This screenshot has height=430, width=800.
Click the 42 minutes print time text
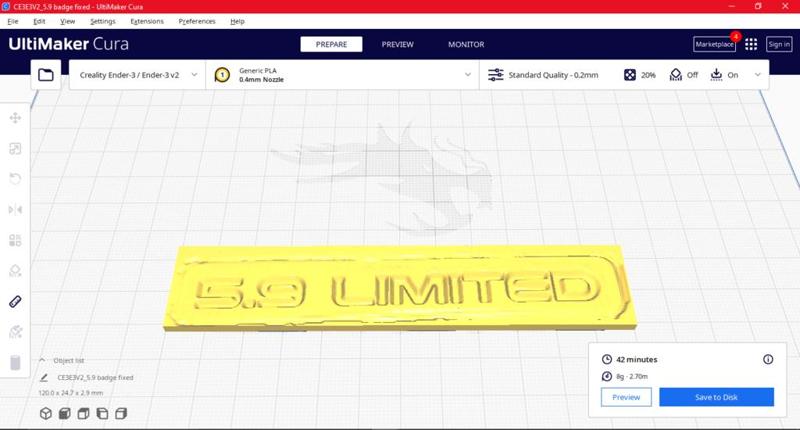pyautogui.click(x=637, y=360)
